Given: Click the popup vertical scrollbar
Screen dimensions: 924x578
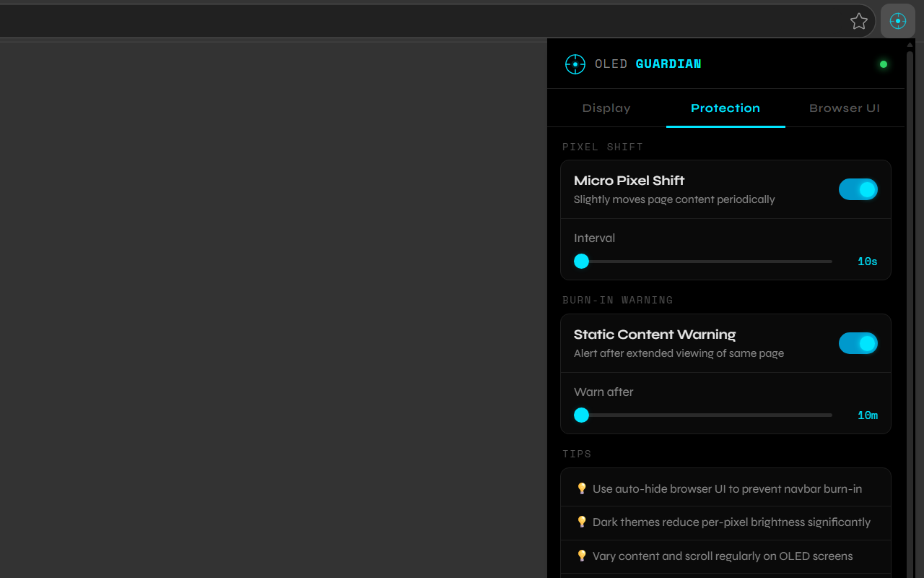Looking at the screenshot, I should click(910, 311).
